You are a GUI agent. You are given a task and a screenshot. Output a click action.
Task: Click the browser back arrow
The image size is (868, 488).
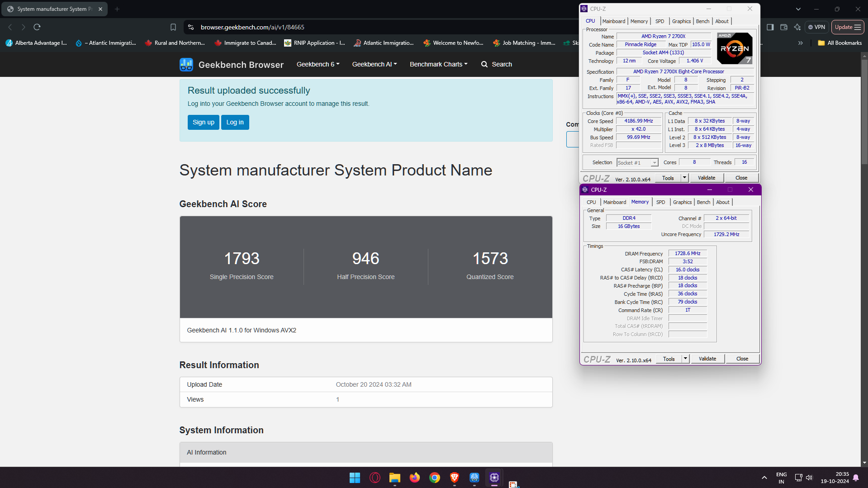pos(10,27)
